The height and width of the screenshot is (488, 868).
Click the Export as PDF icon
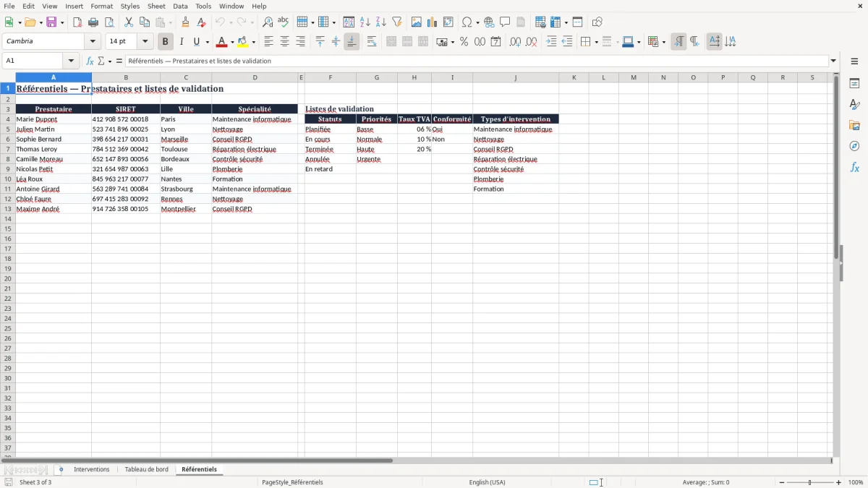pos(77,22)
